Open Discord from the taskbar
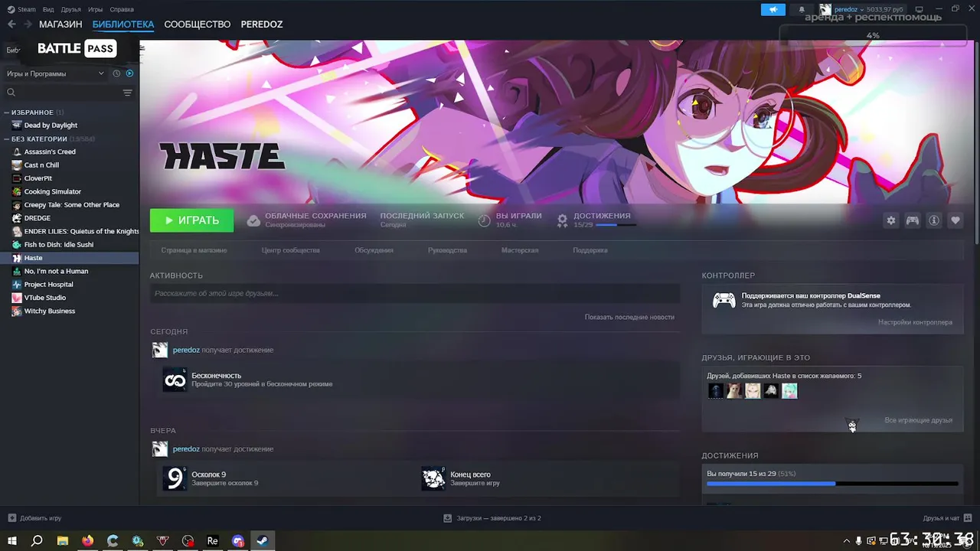 [x=238, y=541]
